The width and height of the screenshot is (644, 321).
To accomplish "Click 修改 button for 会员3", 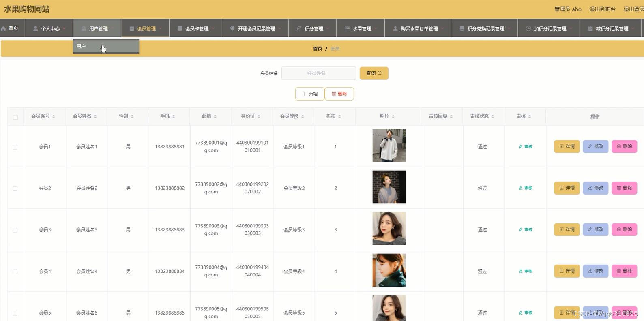I will point(596,229).
